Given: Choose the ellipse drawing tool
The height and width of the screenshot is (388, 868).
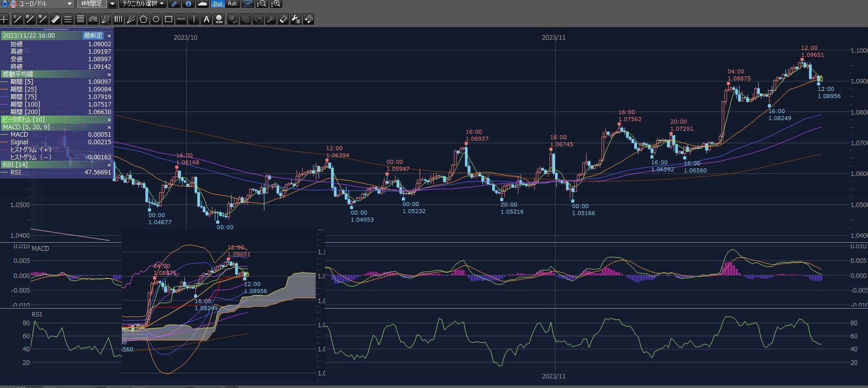Looking at the screenshot, I should click(156, 20).
